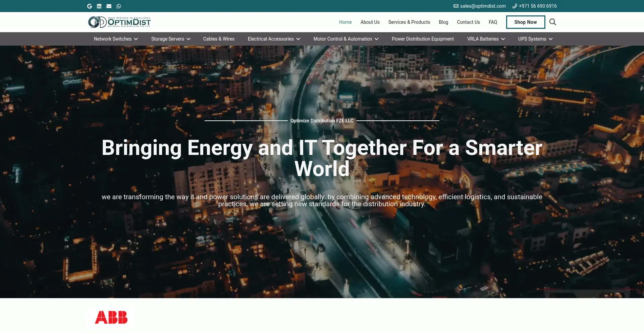Open the WhatsApp icon link

coord(119,6)
